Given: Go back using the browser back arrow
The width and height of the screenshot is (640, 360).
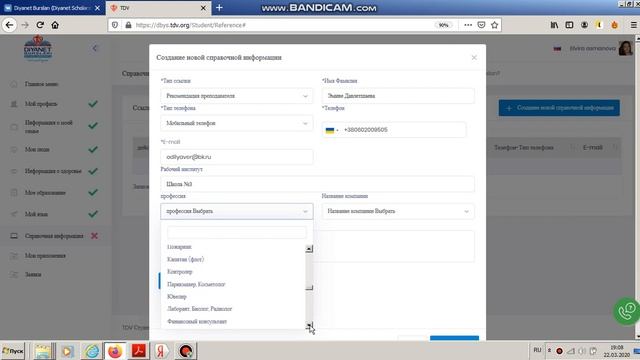Looking at the screenshot, I should tap(9, 25).
